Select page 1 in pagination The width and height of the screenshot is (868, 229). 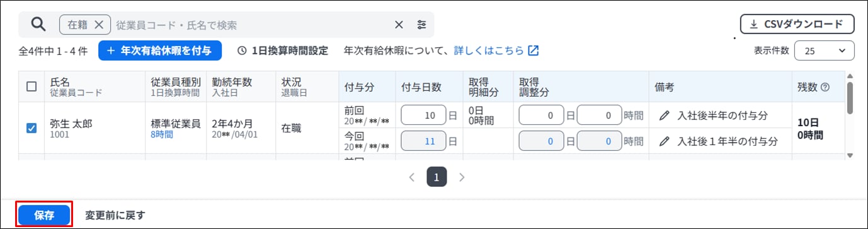(x=437, y=177)
